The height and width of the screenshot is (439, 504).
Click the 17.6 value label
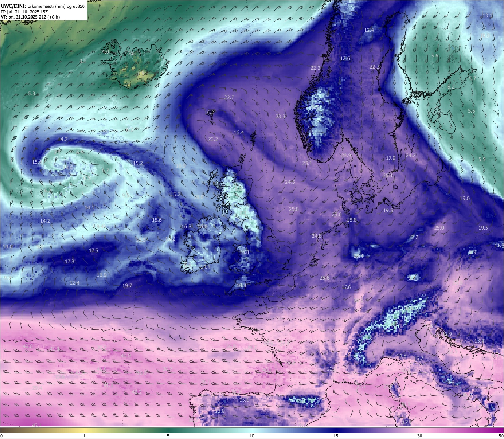coord(346,287)
